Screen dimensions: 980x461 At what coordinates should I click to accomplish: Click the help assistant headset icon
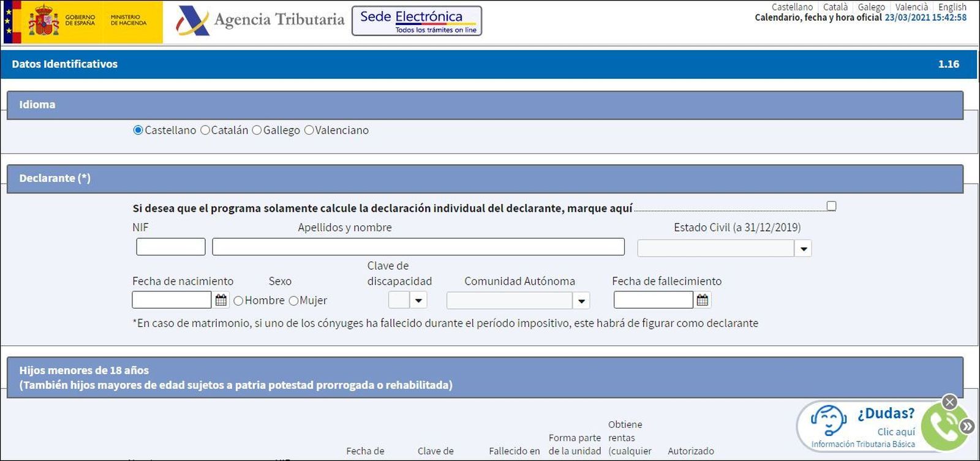point(829,421)
